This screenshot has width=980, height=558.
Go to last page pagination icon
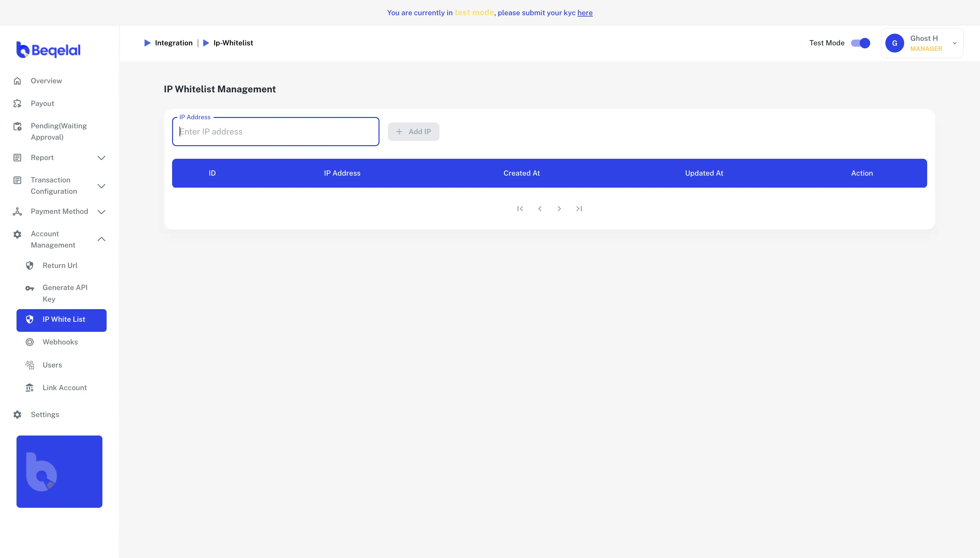(579, 209)
